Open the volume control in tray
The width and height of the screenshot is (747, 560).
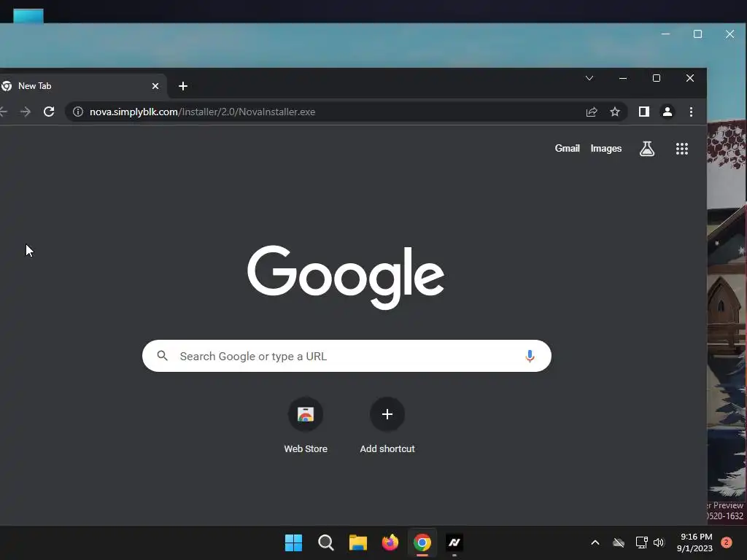(659, 542)
